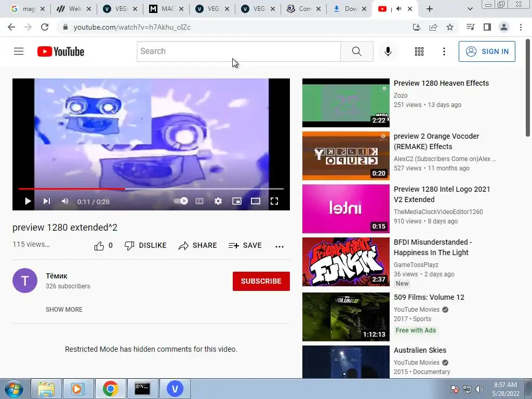
Task: Click the address bar URL
Action: [x=132, y=27]
